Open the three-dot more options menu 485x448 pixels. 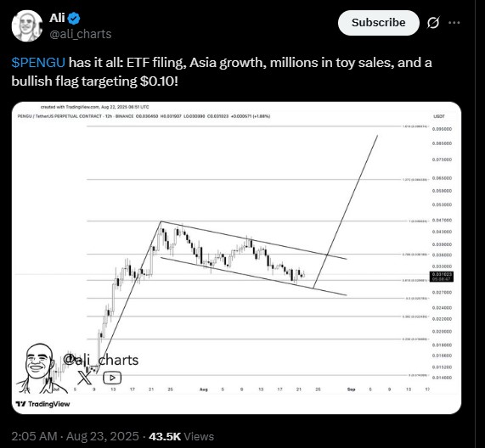tap(454, 23)
